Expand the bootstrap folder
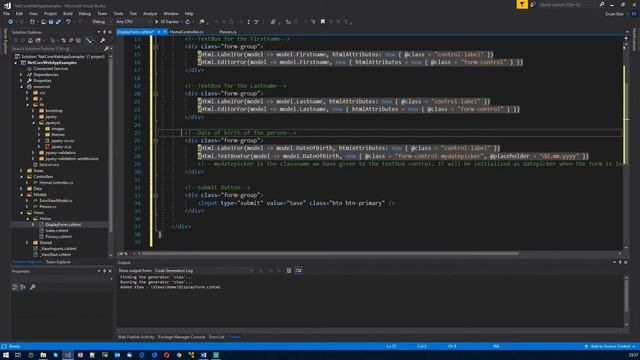Screen dimensions: 640x360 (x=33, y=111)
